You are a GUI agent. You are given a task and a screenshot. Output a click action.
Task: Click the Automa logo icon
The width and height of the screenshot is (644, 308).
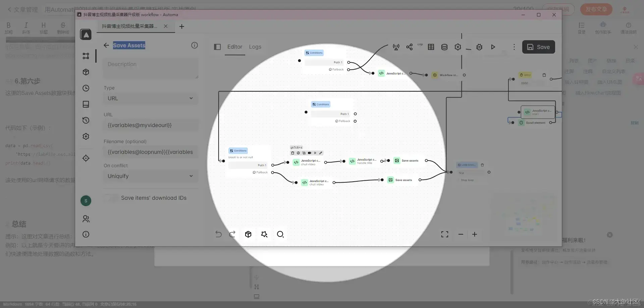click(x=86, y=35)
